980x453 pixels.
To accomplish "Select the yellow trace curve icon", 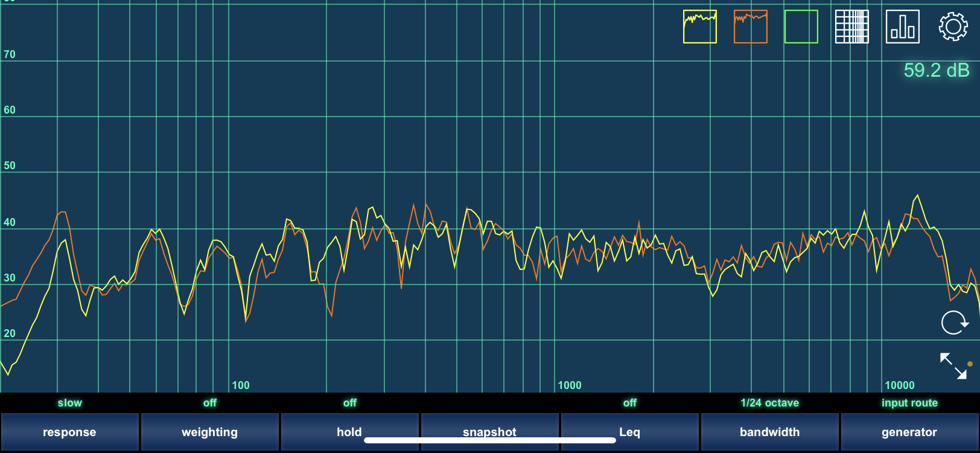I will [x=699, y=27].
